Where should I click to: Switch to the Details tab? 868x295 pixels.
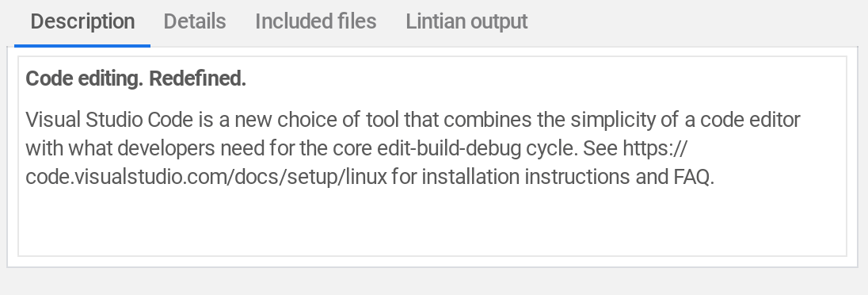click(x=194, y=21)
